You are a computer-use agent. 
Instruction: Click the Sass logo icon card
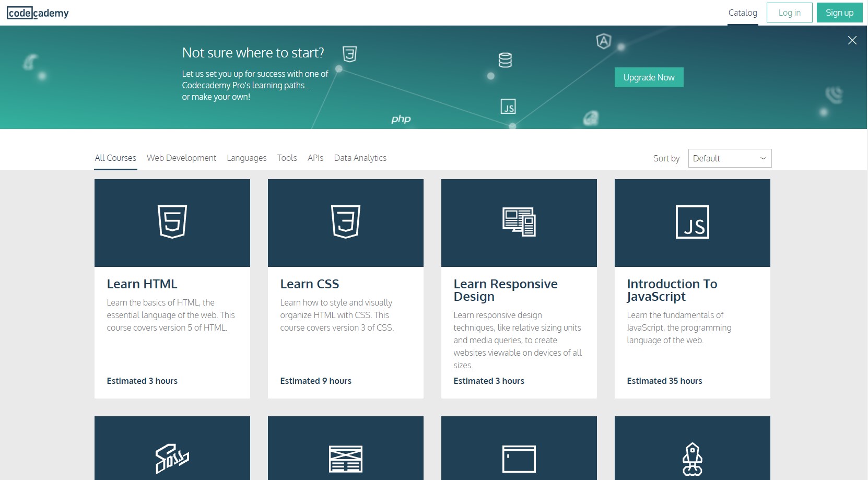pos(172,459)
